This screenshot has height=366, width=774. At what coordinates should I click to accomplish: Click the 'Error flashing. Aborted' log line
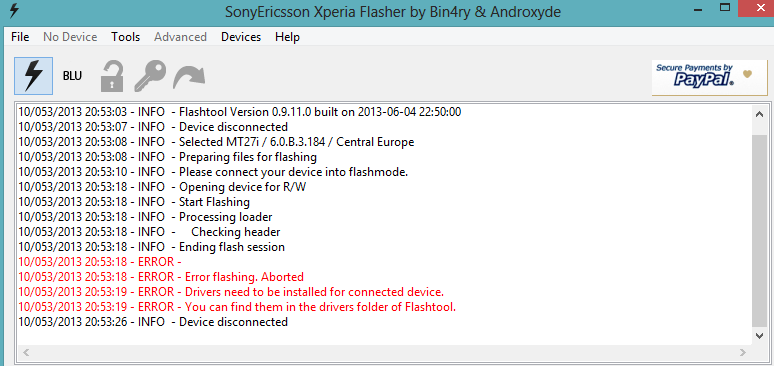tap(161, 277)
